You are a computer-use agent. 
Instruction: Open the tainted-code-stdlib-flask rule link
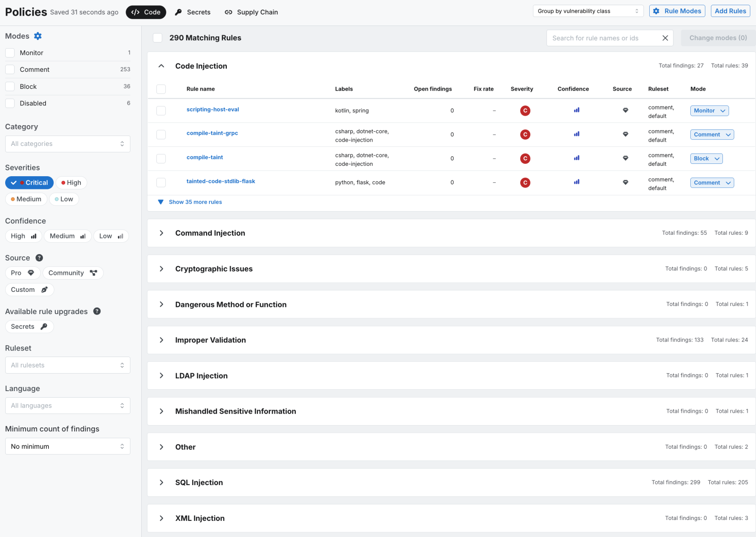(x=221, y=181)
